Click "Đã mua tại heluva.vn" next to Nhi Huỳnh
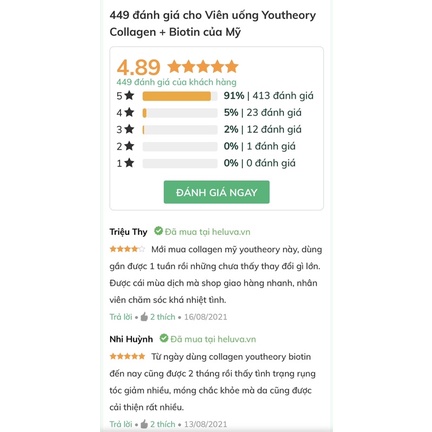The image size is (432, 432). pyautogui.click(x=213, y=339)
